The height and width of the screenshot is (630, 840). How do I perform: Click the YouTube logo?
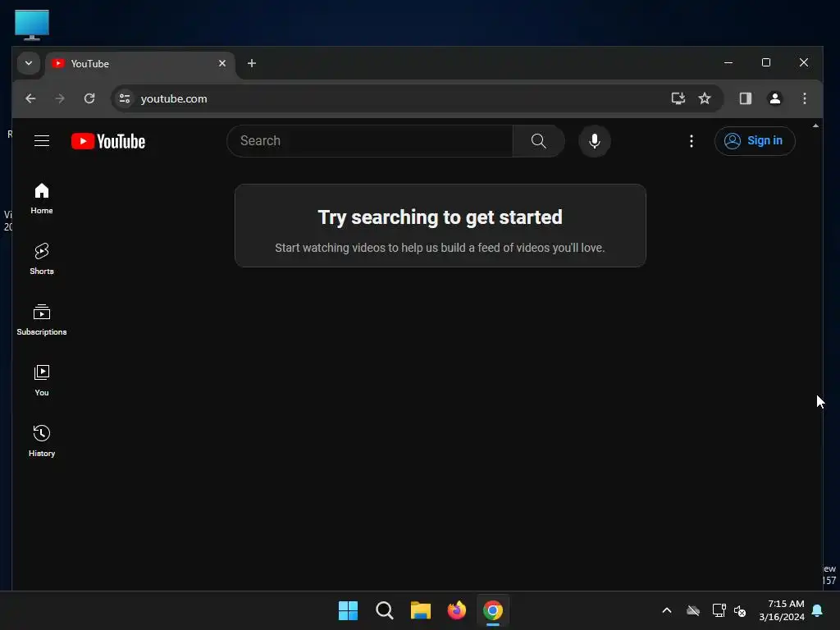point(108,141)
